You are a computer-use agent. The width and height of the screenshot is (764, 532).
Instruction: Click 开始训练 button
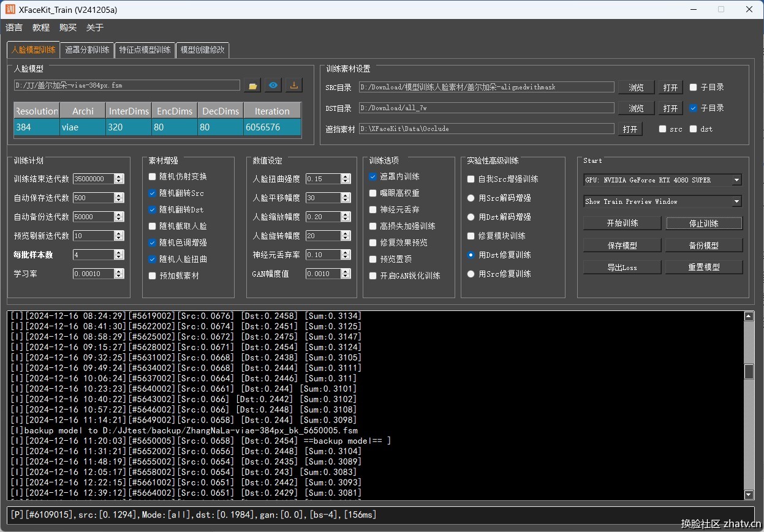coord(622,223)
